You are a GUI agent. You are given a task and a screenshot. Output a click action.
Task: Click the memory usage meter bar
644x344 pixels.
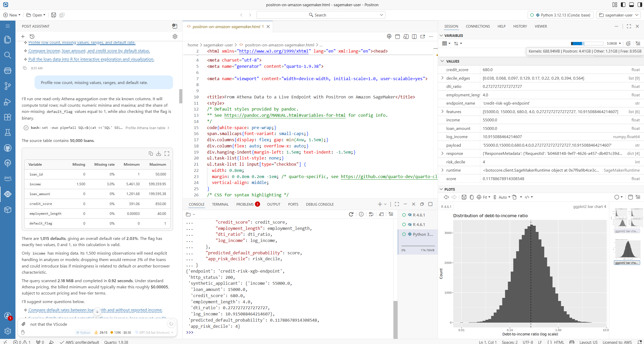click(587, 43)
